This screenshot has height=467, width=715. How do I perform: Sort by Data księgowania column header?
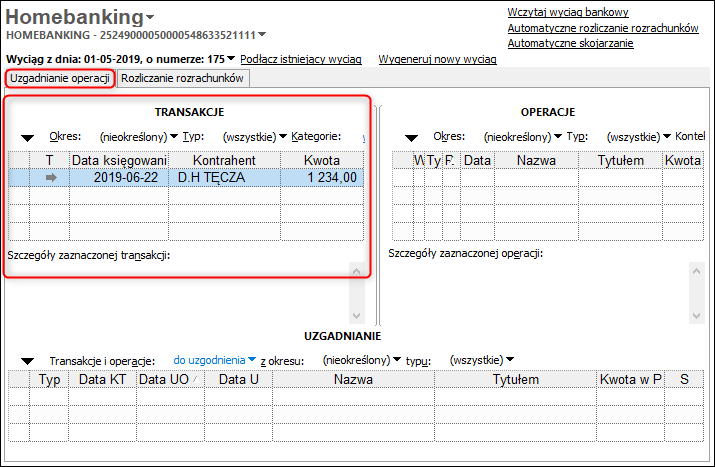[x=119, y=160]
